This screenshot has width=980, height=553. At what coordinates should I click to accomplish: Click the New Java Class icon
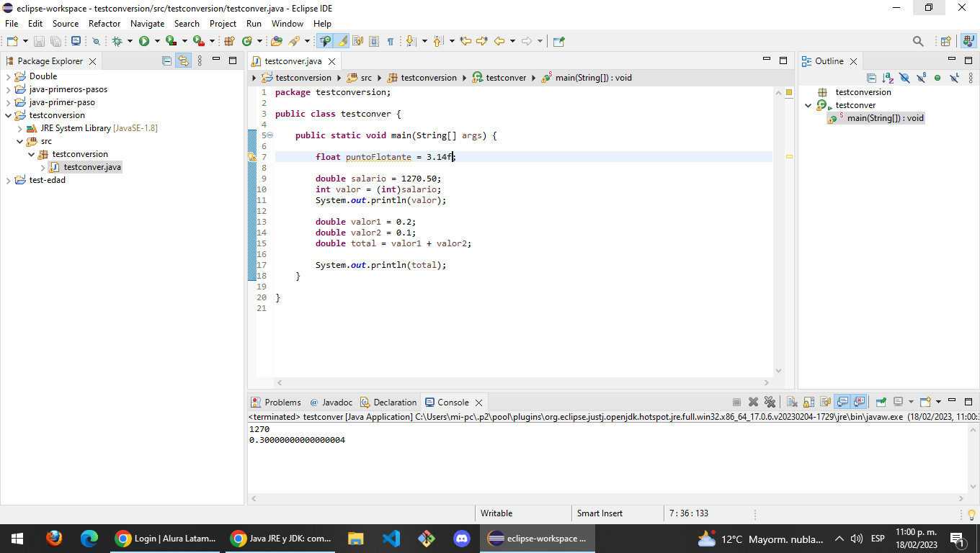pos(247,41)
